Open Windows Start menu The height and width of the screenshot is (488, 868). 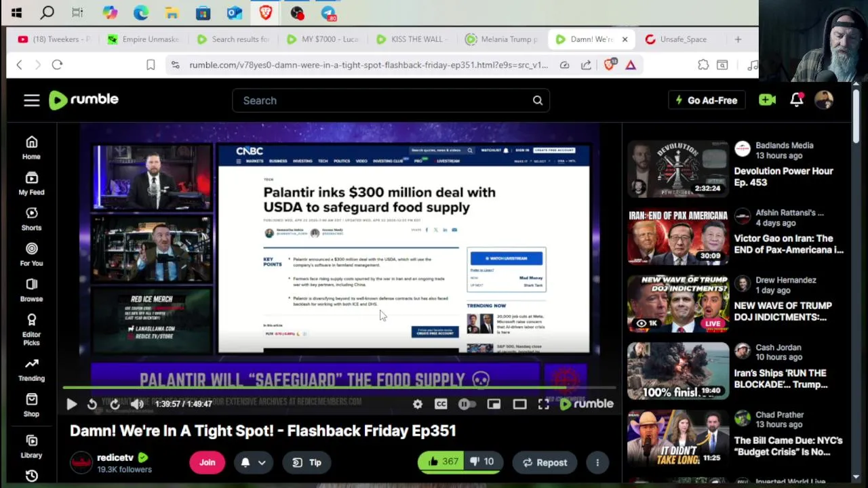pyautogui.click(x=16, y=12)
